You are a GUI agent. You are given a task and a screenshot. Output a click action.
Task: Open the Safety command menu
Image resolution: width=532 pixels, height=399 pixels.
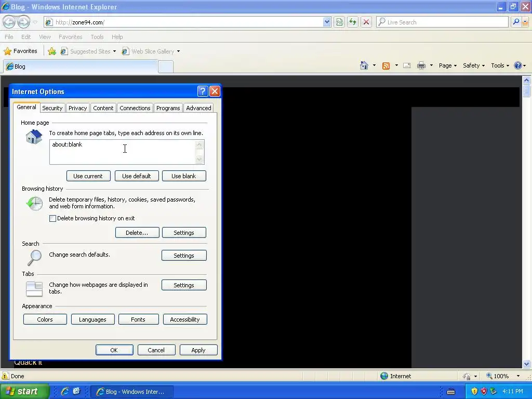click(474, 65)
